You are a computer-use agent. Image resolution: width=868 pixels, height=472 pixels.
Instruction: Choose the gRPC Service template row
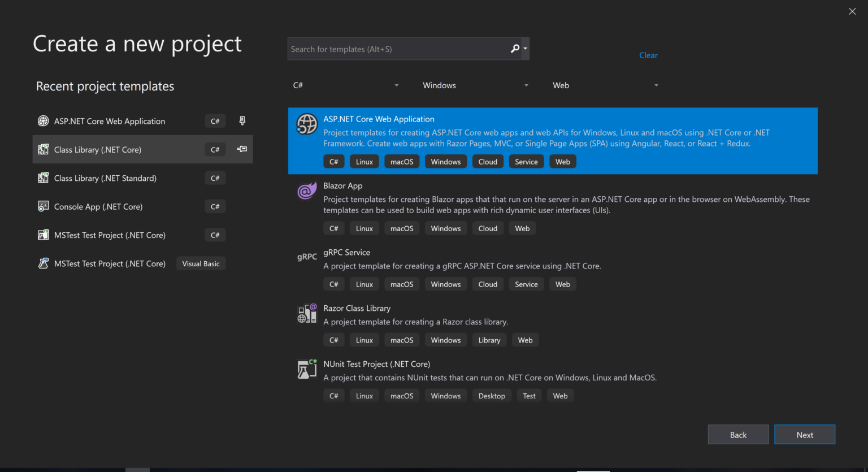[509, 260]
